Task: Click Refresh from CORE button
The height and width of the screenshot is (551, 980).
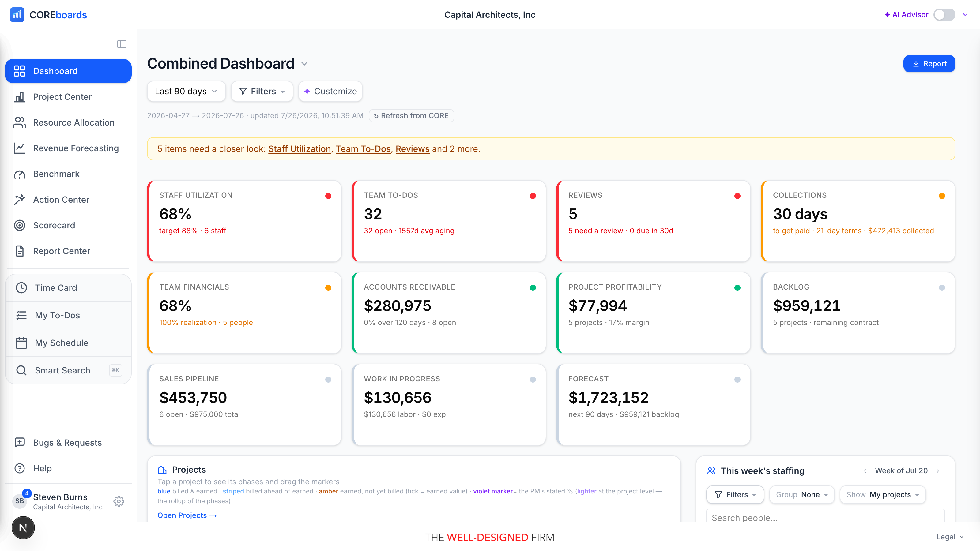Action: click(411, 116)
